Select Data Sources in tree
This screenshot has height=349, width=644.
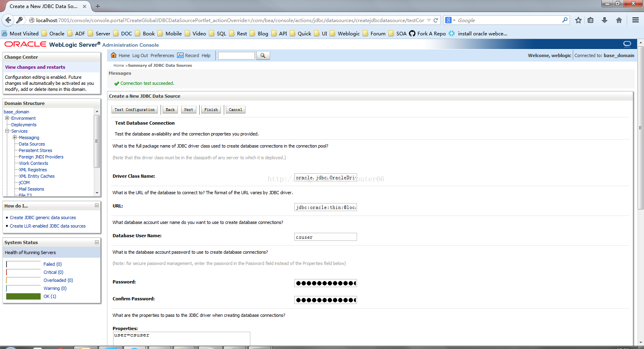click(32, 144)
